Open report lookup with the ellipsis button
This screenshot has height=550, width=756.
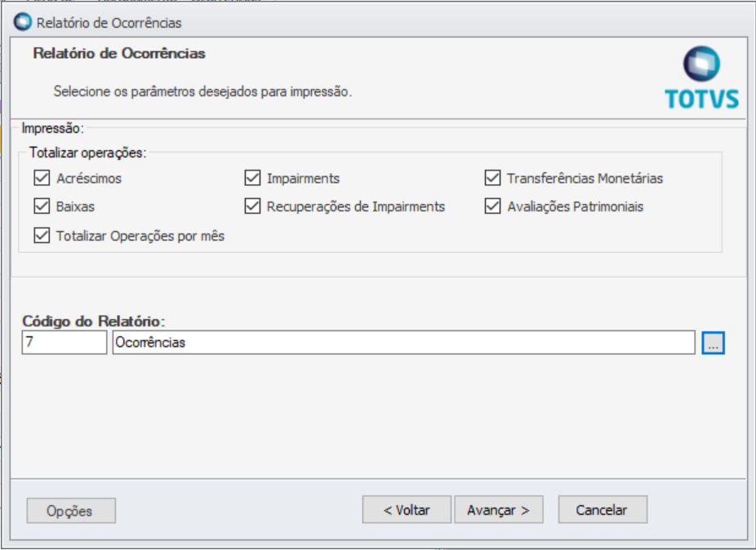[x=713, y=343]
